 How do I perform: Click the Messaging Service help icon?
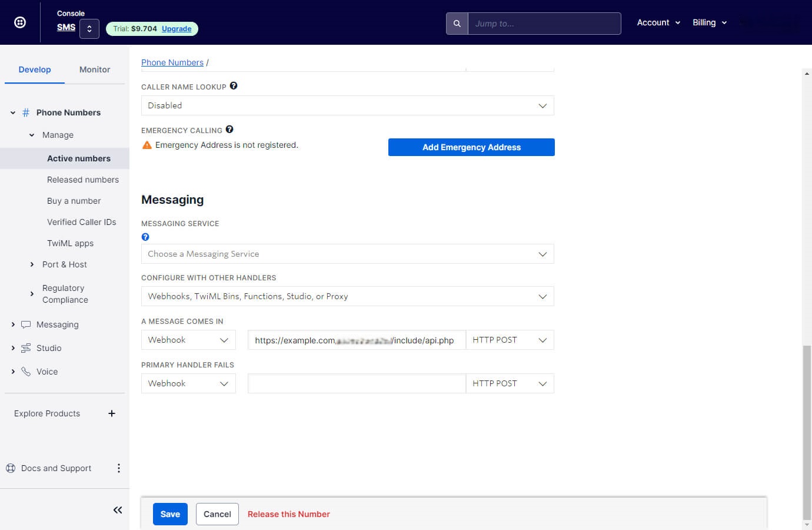point(145,237)
